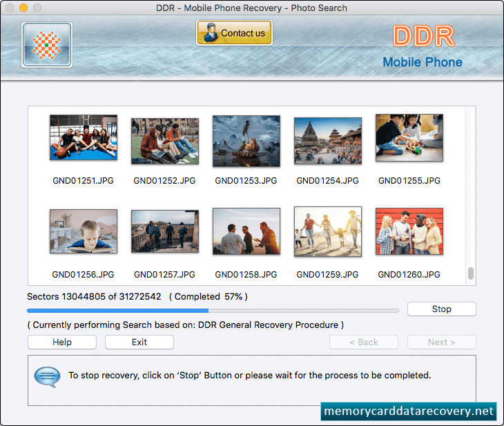Click the Next > button

click(x=442, y=342)
